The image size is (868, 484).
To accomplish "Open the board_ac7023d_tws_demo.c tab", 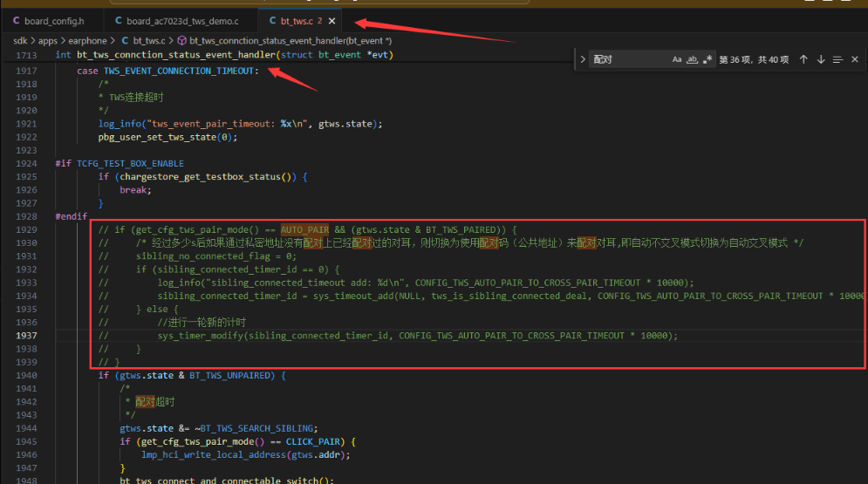I will pos(182,21).
